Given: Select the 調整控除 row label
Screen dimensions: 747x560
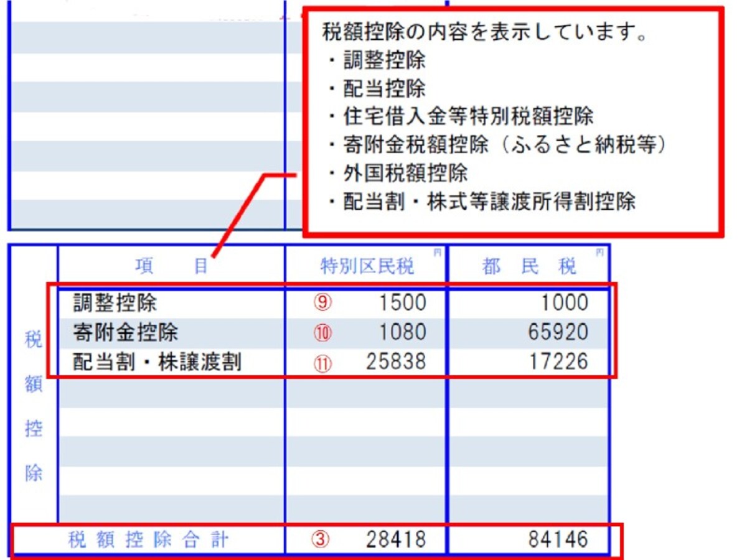Looking at the screenshot, I should (x=115, y=302).
